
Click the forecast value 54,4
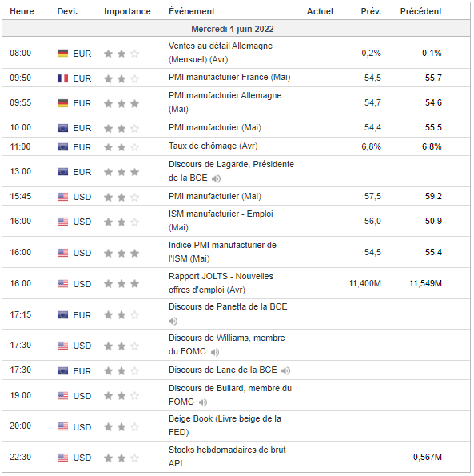tap(372, 128)
